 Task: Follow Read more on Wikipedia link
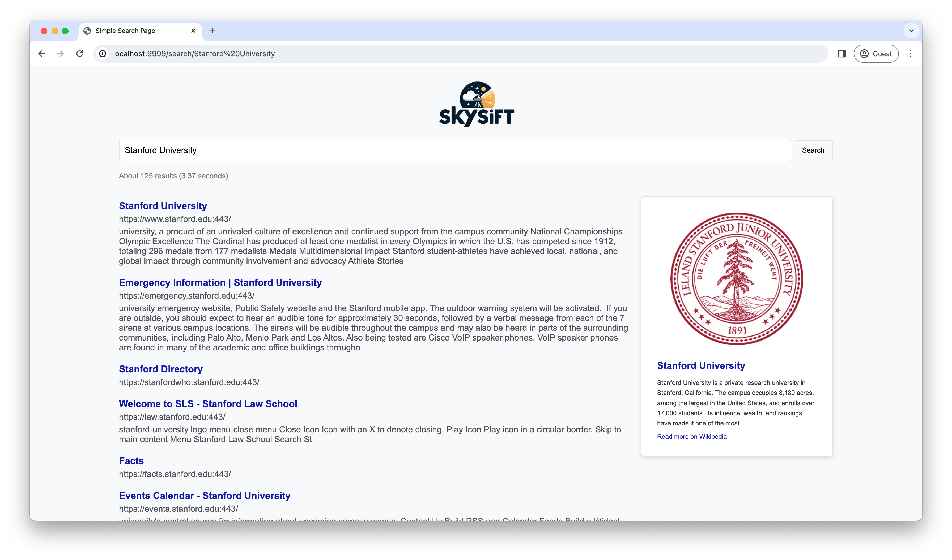coord(692,437)
